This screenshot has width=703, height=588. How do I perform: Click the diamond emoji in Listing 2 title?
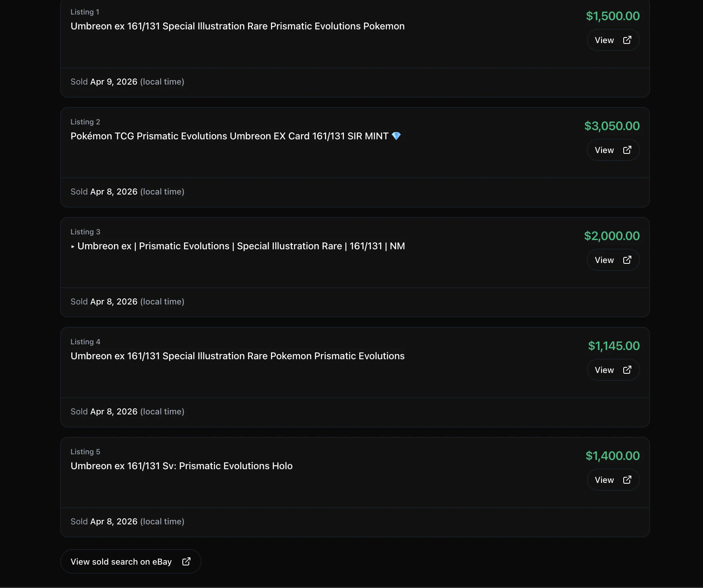coord(396,136)
